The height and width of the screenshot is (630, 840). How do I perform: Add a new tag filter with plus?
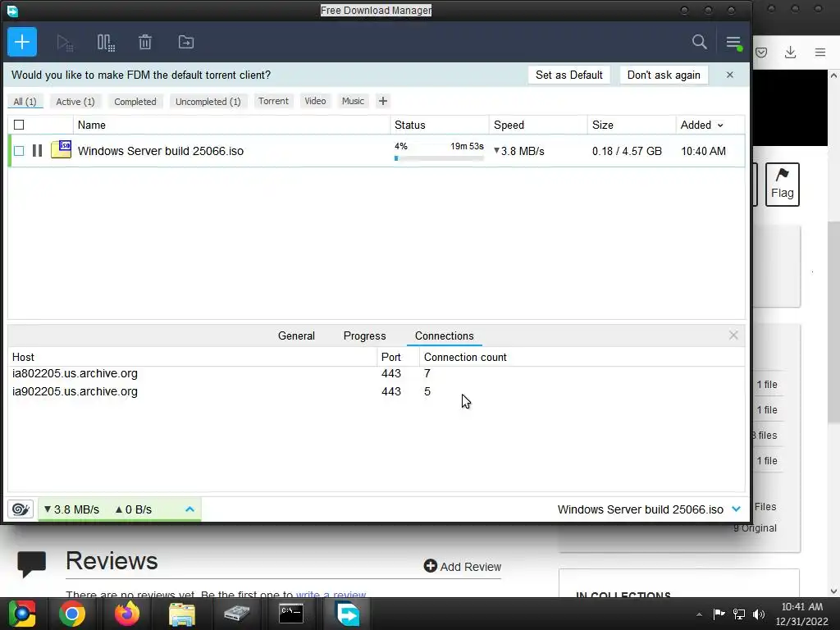coord(382,101)
